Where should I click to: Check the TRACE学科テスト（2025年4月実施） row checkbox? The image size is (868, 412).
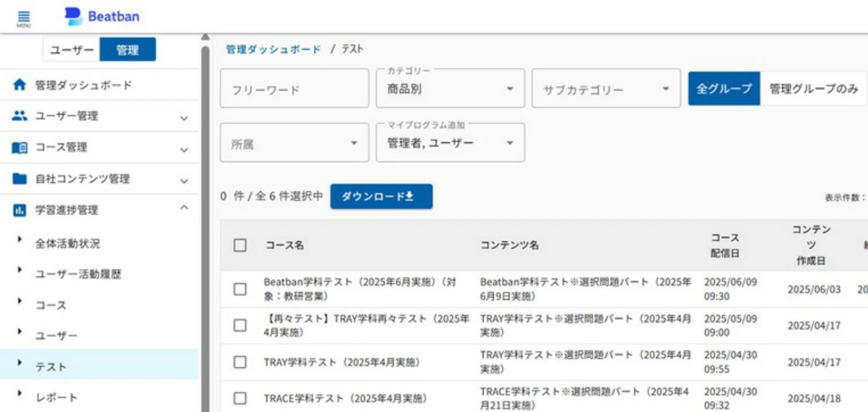pos(240,398)
